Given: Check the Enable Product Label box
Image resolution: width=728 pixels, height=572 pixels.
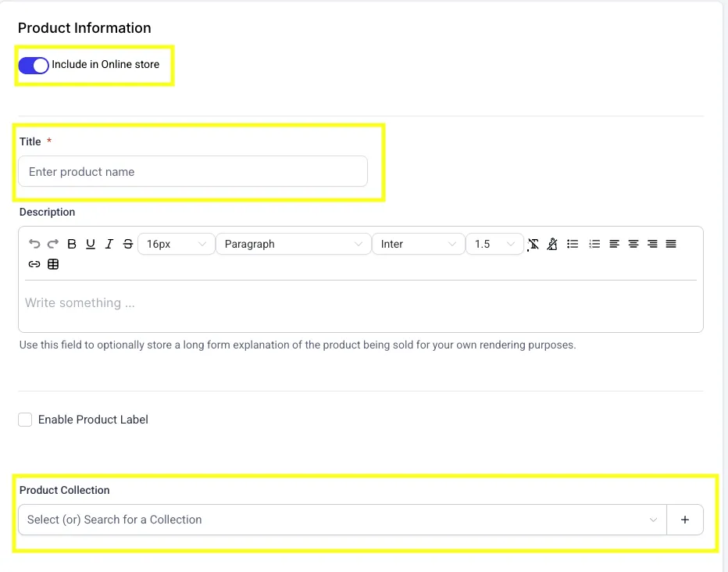Looking at the screenshot, I should pyautogui.click(x=26, y=420).
